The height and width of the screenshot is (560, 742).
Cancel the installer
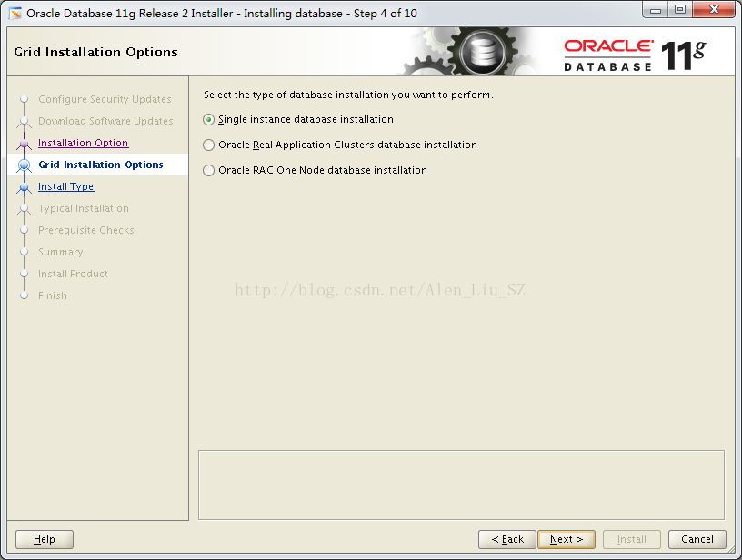pos(697,539)
